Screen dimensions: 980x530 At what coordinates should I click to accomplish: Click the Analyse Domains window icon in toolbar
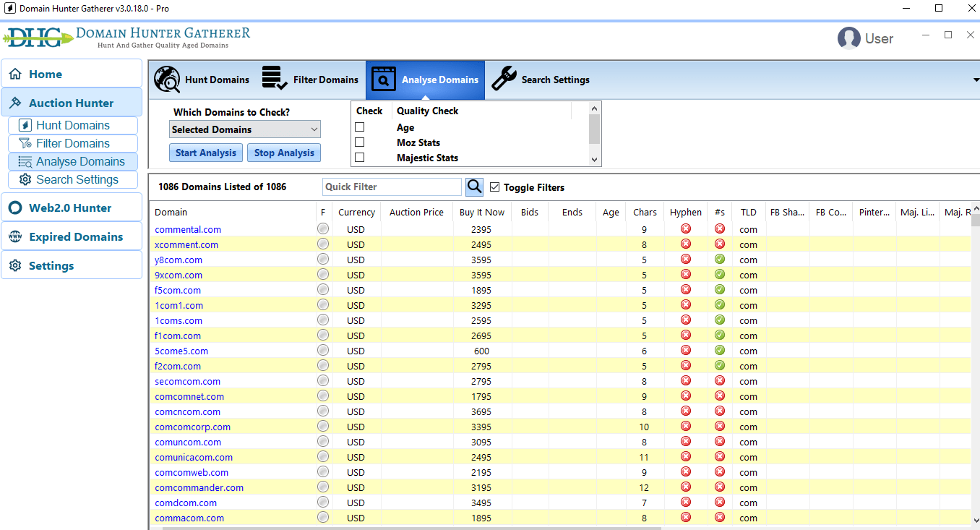point(383,80)
